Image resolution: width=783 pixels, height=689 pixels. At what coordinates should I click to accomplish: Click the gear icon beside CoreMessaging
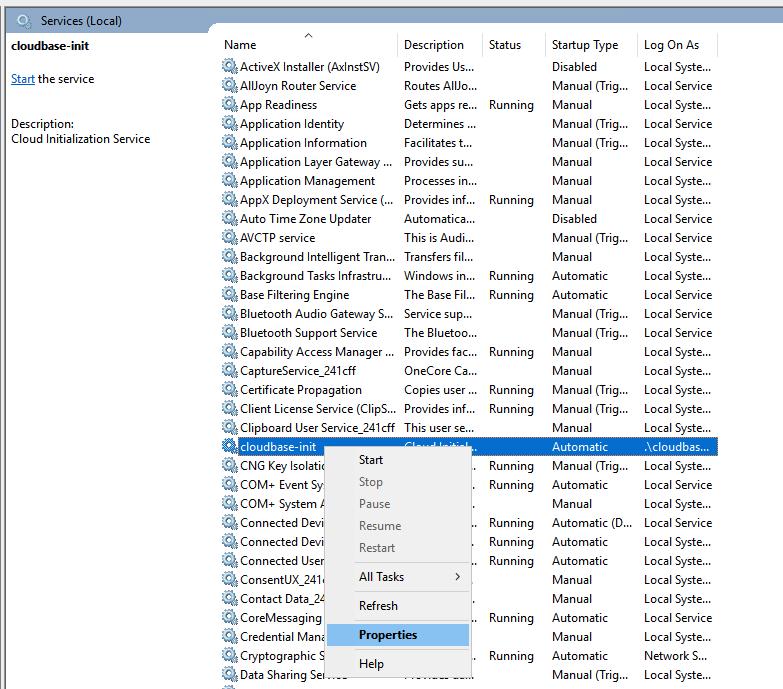coord(230,618)
